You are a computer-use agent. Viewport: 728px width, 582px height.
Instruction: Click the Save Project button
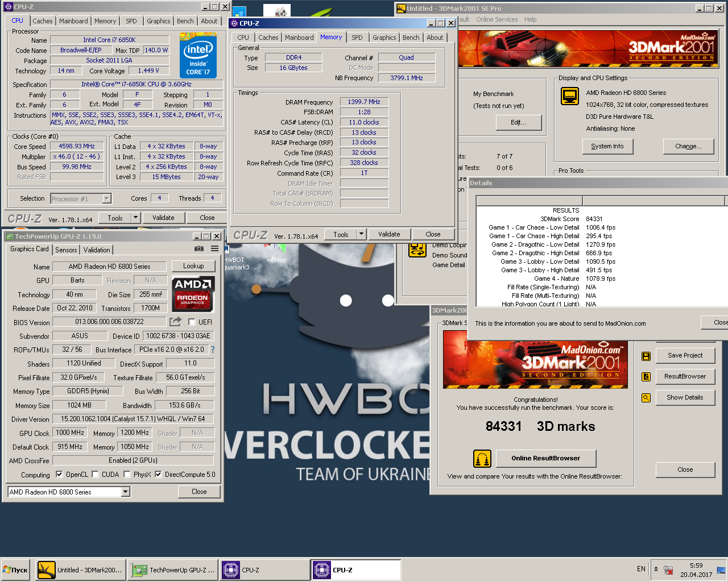(685, 355)
